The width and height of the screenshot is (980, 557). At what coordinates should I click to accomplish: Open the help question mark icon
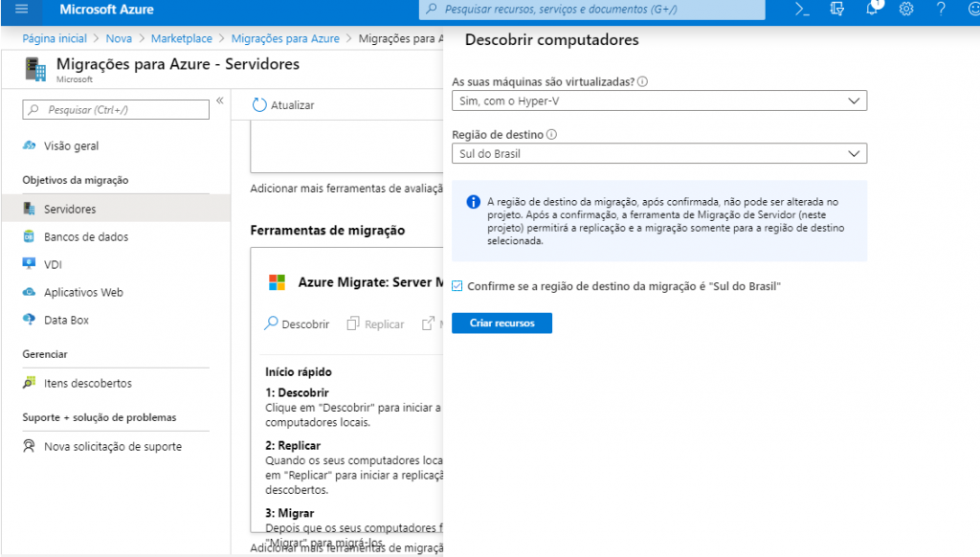point(941,10)
